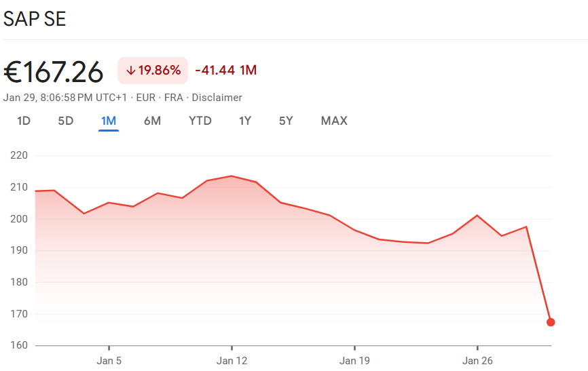
Task: Show the MAX time range chart
Action: point(334,121)
